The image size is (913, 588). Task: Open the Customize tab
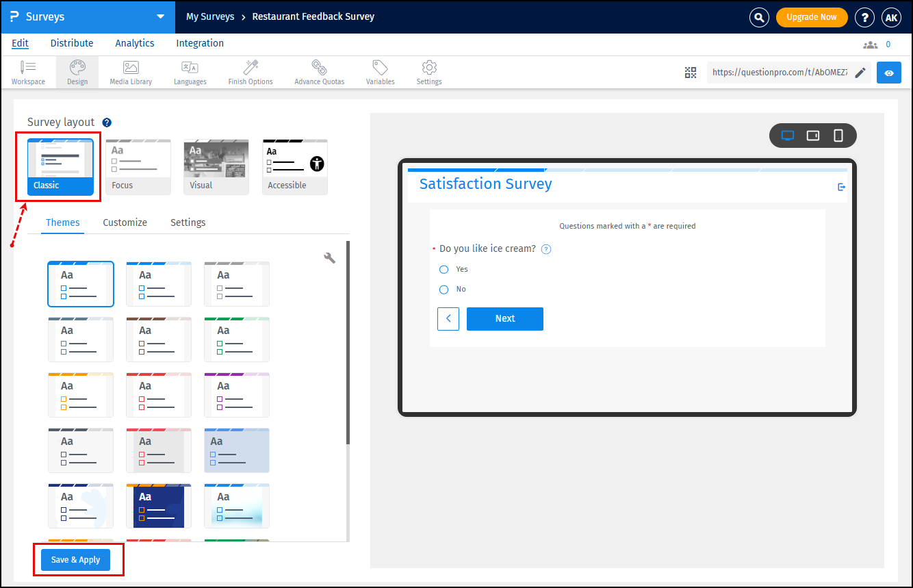125,222
